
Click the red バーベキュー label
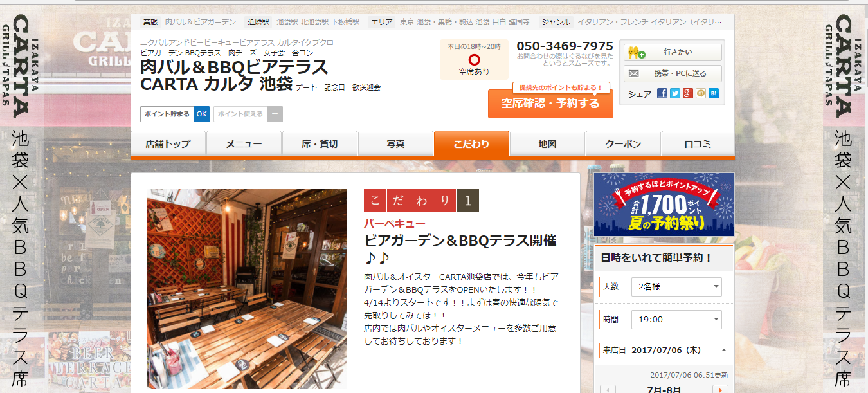click(x=395, y=224)
